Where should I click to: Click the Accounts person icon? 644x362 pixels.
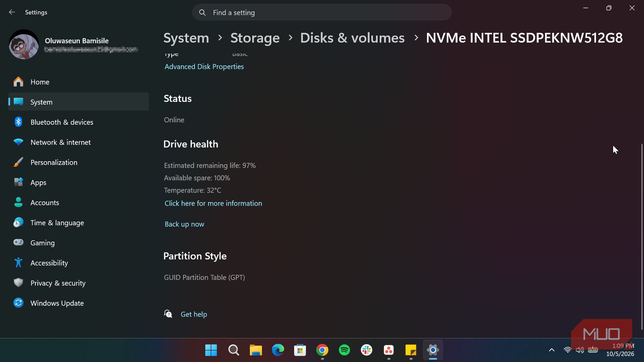pos(18,202)
